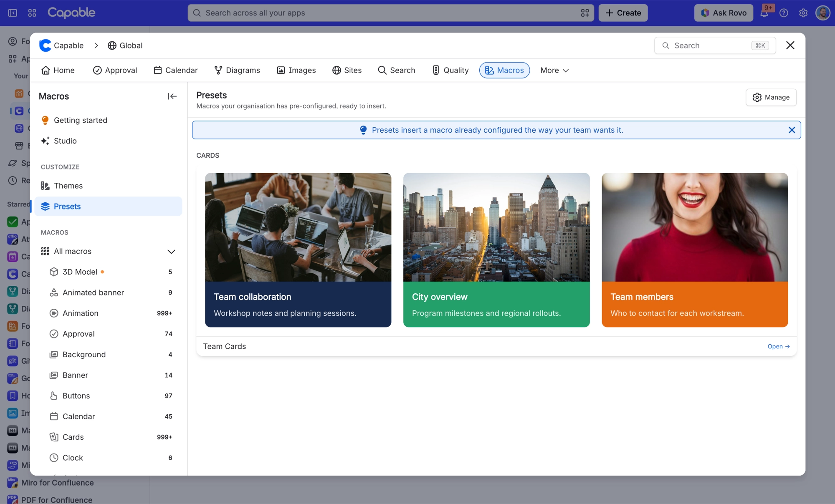Select Themes under Customize

tap(109, 186)
